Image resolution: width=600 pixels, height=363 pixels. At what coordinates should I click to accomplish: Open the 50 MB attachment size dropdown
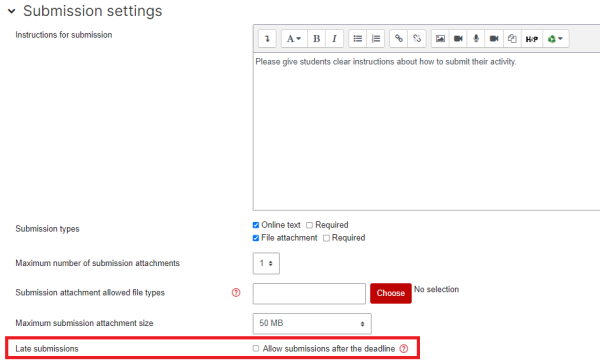point(312,323)
